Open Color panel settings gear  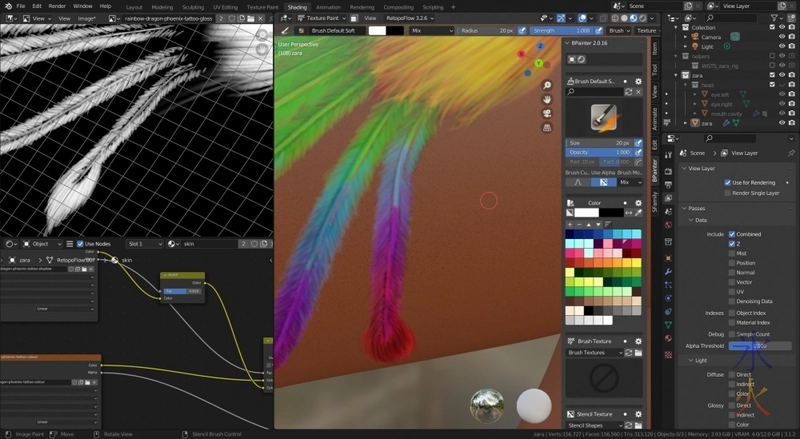639,200
